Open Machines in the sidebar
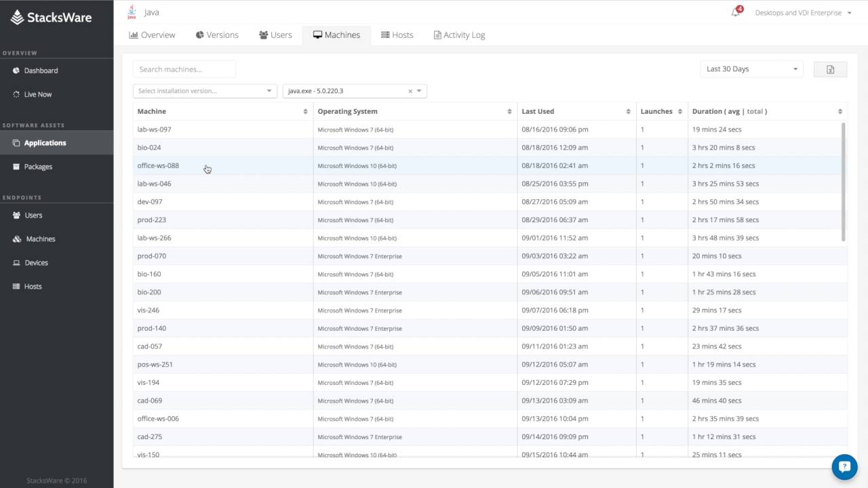This screenshot has height=488, width=868. (x=41, y=239)
